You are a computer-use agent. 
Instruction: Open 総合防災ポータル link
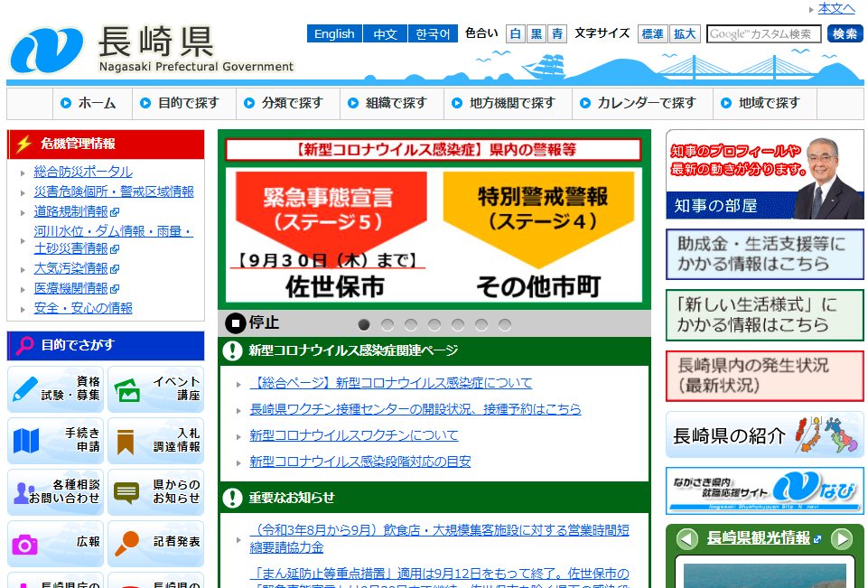(83, 172)
